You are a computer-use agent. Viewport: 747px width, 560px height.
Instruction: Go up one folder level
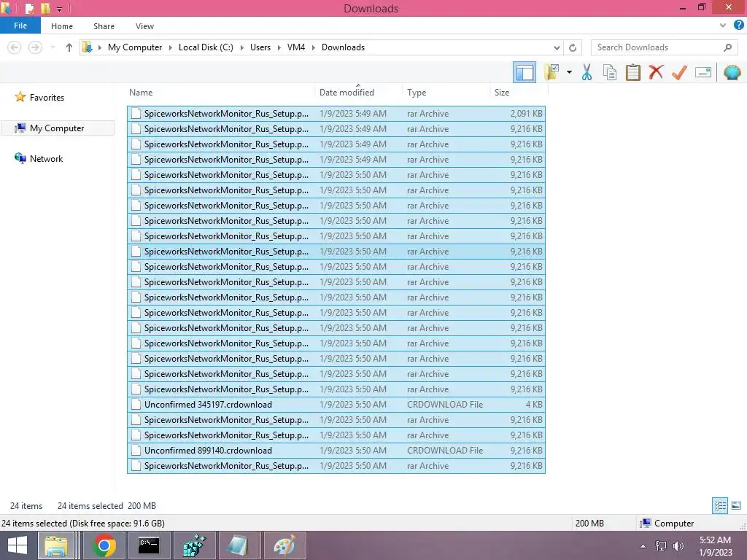pyautogui.click(x=69, y=47)
